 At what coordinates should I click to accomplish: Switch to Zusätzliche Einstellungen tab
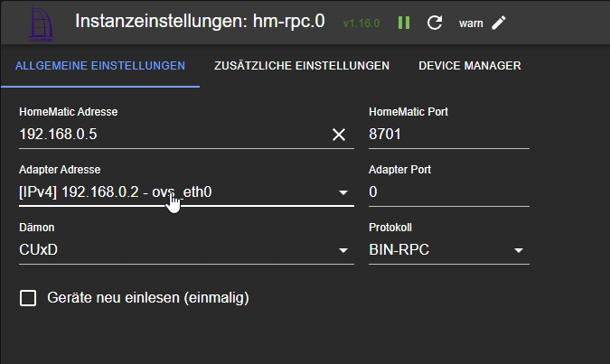pos(302,66)
